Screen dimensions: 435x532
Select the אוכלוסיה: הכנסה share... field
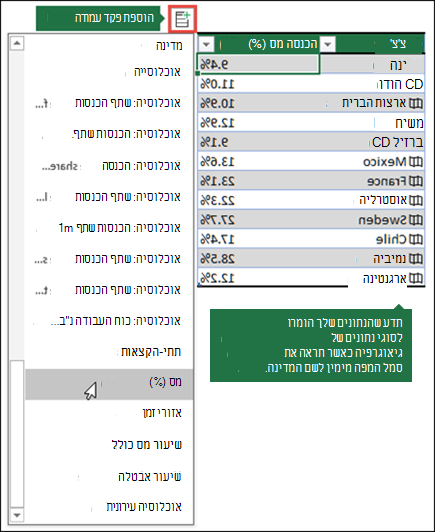[x=109, y=166]
